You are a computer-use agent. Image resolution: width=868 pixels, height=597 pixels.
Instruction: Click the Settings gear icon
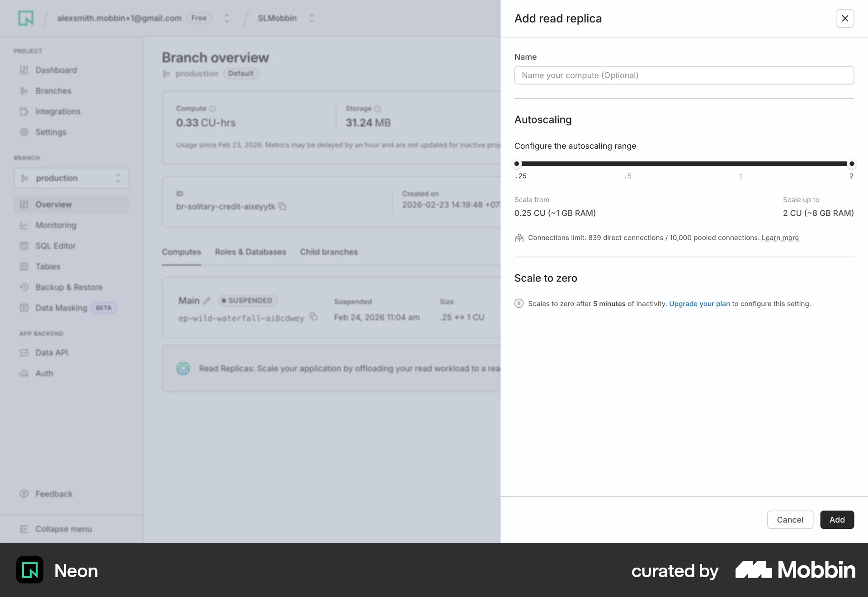pyautogui.click(x=24, y=132)
